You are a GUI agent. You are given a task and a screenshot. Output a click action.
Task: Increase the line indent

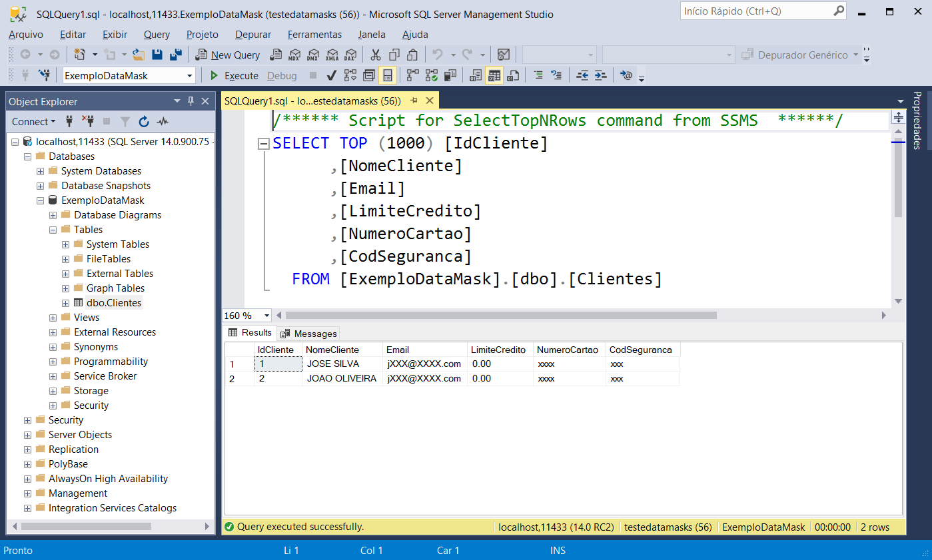tap(600, 75)
